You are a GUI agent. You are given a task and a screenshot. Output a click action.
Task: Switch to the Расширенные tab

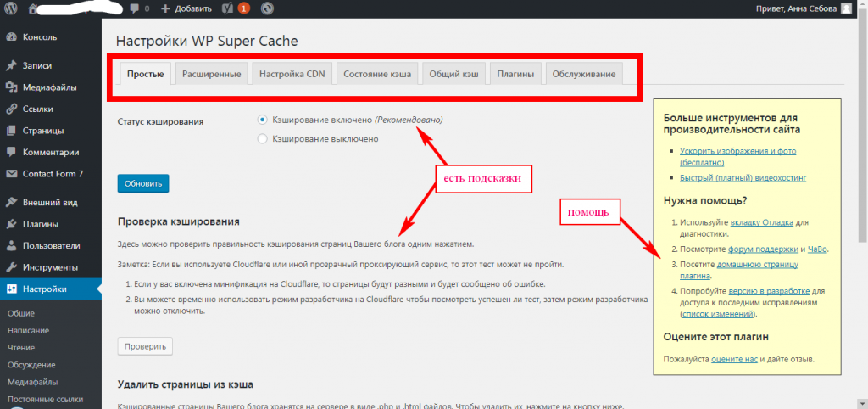pos(211,74)
